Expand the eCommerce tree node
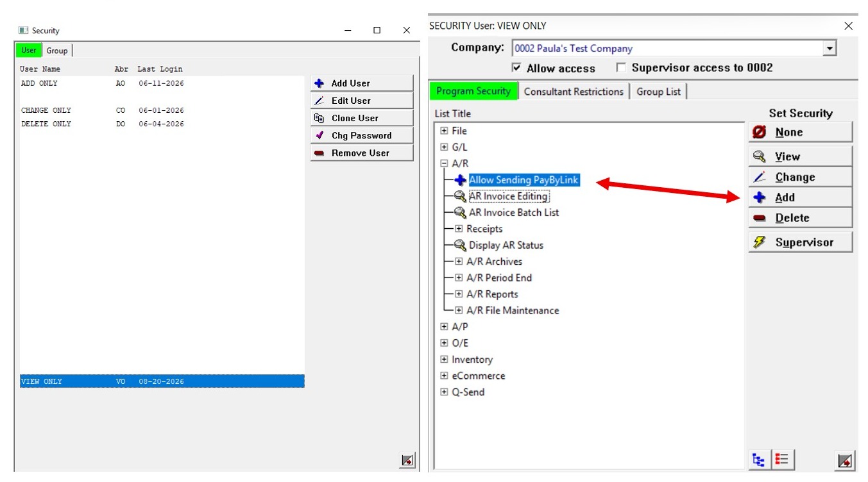 [444, 376]
